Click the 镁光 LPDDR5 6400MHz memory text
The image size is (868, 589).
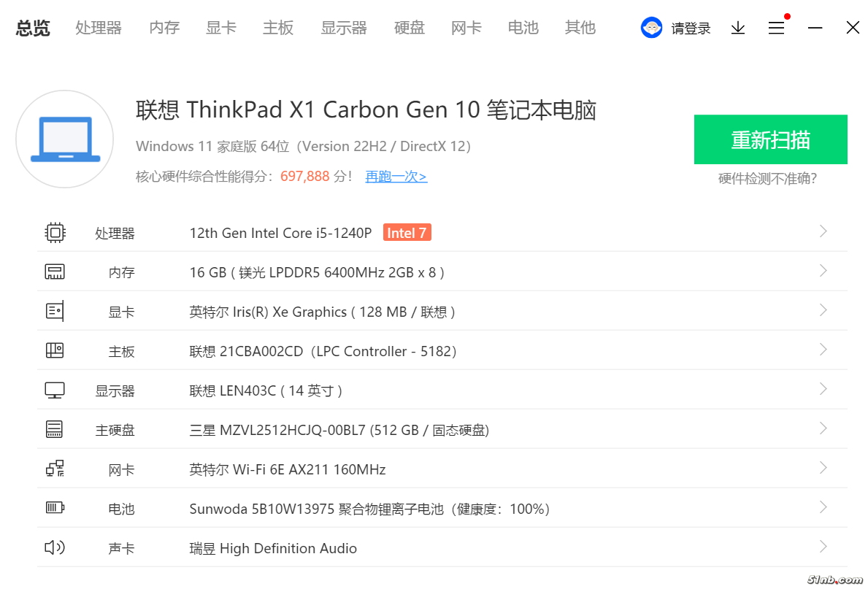click(x=316, y=272)
